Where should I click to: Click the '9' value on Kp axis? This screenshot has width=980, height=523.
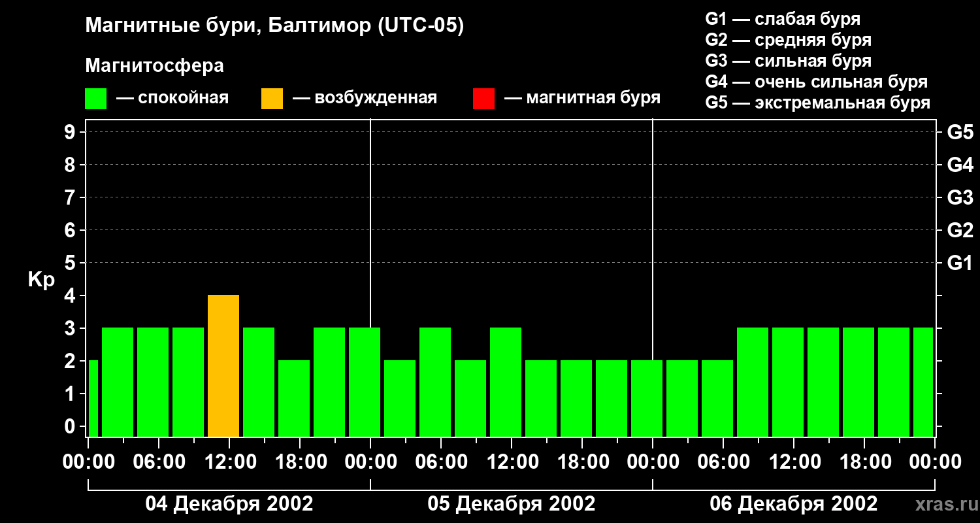coord(71,132)
